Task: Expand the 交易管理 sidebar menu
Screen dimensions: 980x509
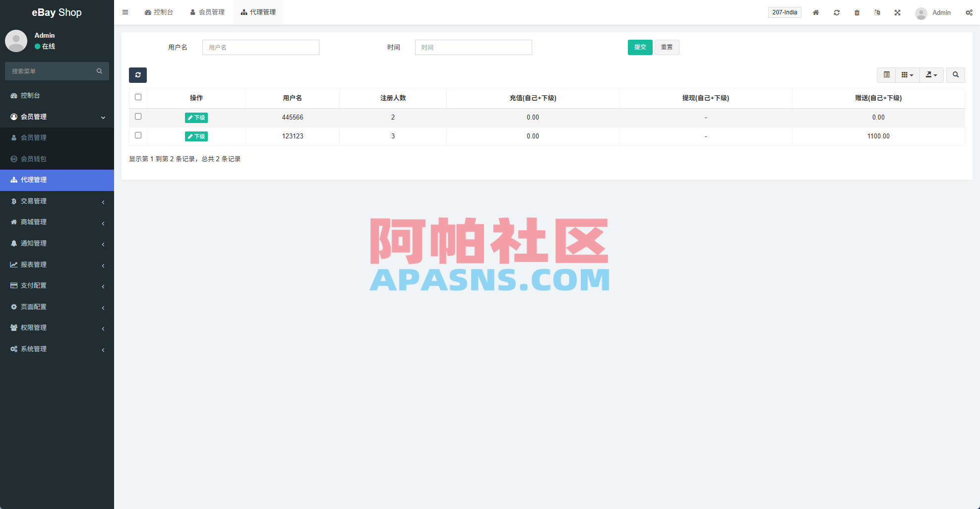Action: point(57,201)
